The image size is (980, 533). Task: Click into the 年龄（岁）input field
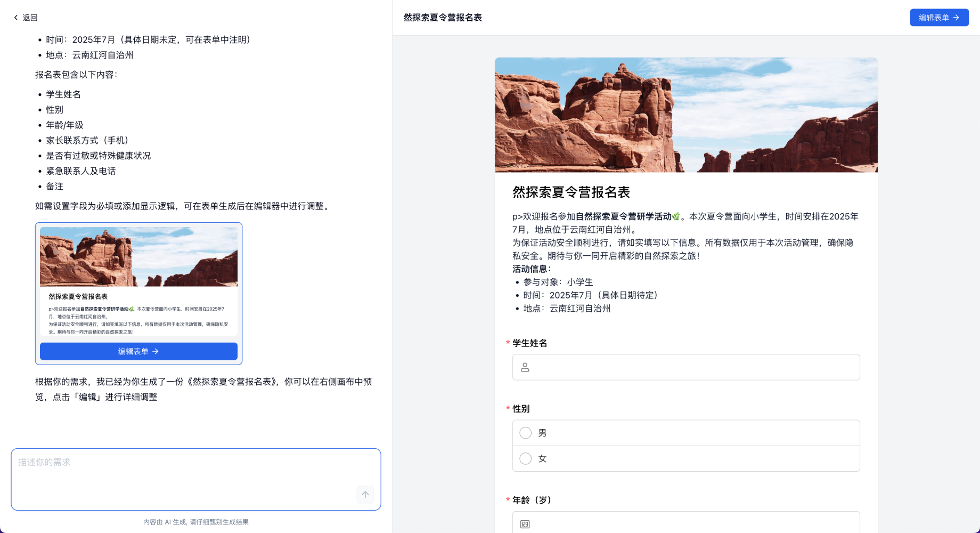point(692,523)
